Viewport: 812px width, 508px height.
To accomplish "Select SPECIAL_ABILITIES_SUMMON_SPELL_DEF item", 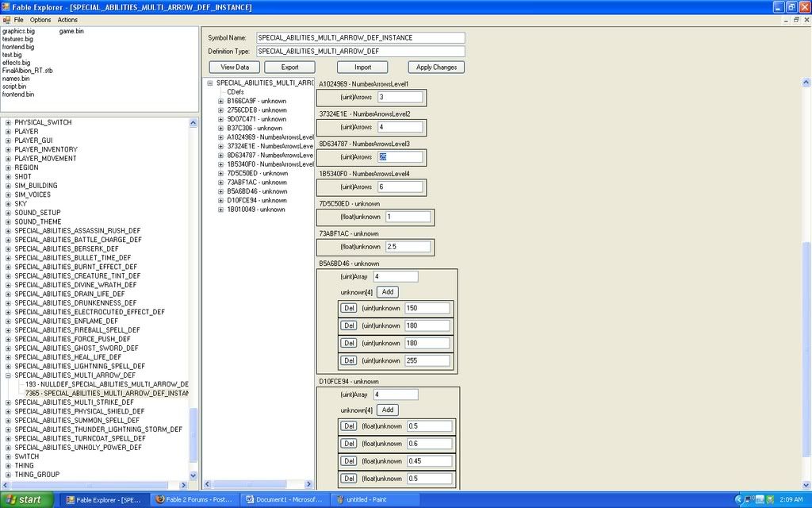I will (77, 421).
